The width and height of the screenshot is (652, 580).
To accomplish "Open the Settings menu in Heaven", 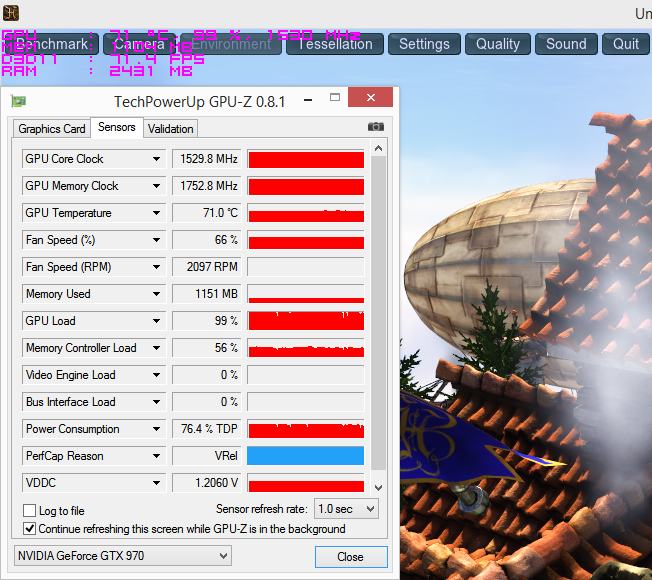I will coord(424,44).
